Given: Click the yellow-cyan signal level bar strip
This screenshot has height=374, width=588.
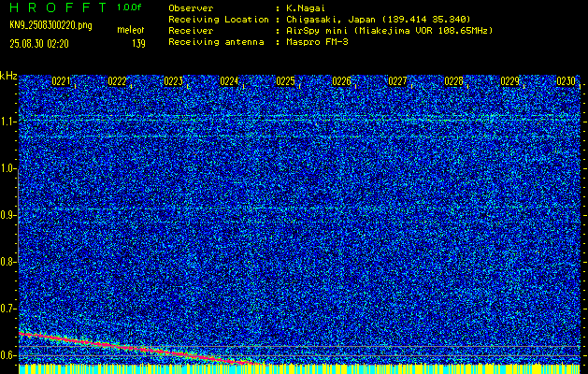Looking at the screenshot, I should (299, 369).
